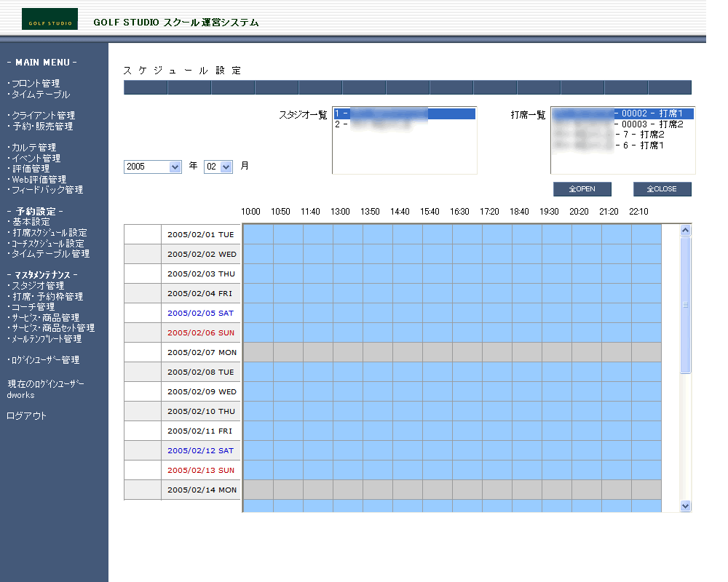
Task: Go to 評価管理 page
Action: (x=31, y=169)
